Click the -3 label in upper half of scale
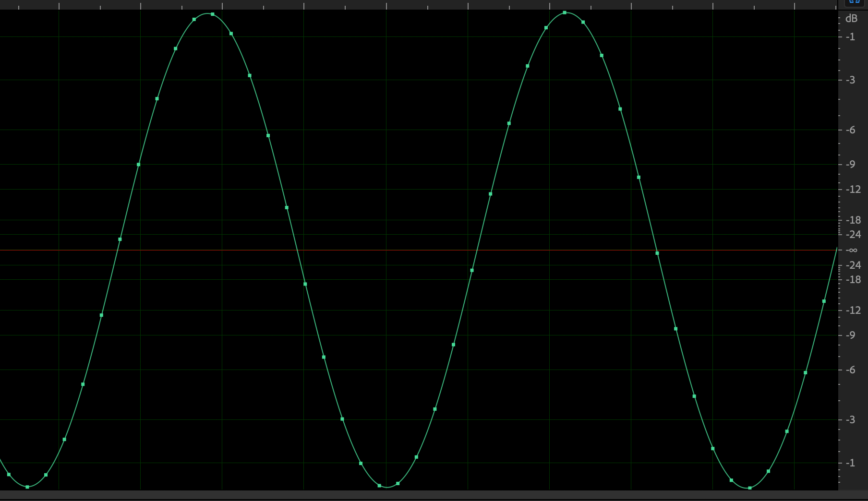Image resolution: width=868 pixels, height=501 pixels. click(850, 80)
